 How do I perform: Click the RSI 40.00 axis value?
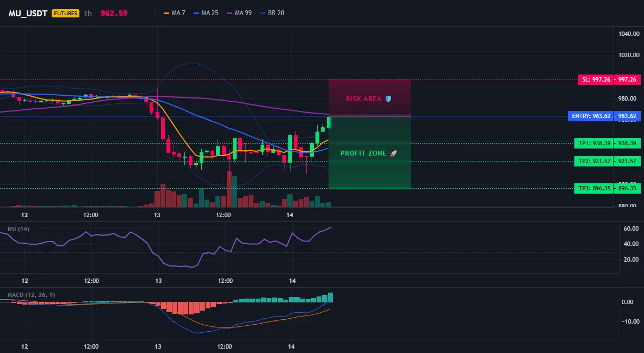pyautogui.click(x=631, y=244)
